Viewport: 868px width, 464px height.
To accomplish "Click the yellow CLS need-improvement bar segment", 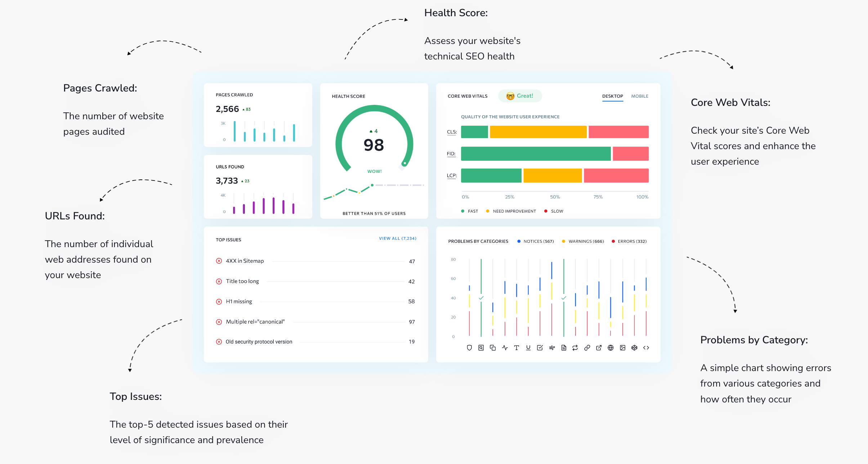I will pos(538,132).
